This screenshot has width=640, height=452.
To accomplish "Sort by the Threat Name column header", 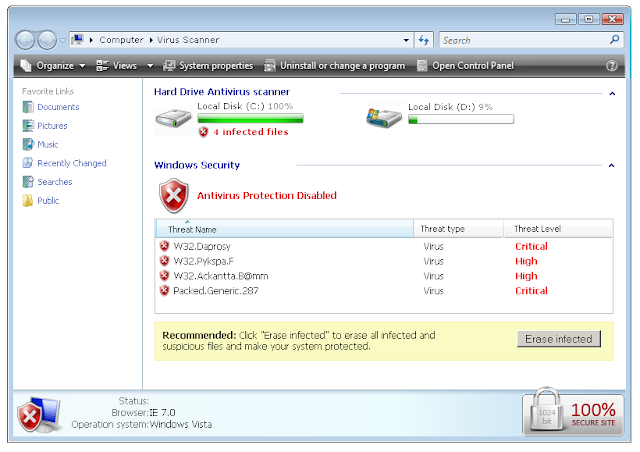I will point(284,229).
